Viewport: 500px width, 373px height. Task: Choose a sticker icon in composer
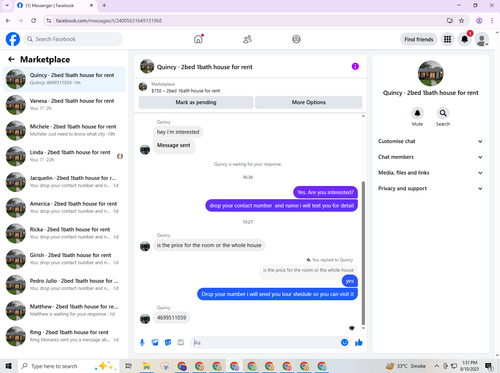tap(168, 342)
